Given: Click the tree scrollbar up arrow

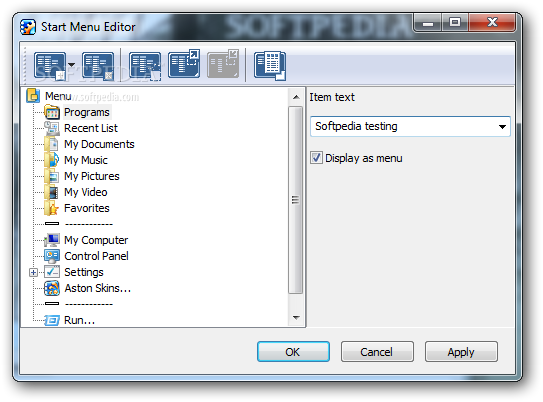Looking at the screenshot, I should point(296,97).
